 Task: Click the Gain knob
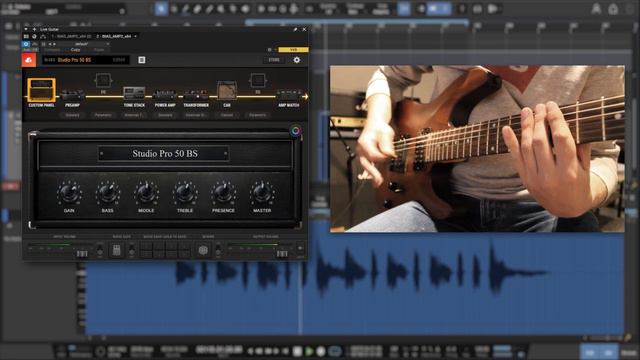click(69, 192)
